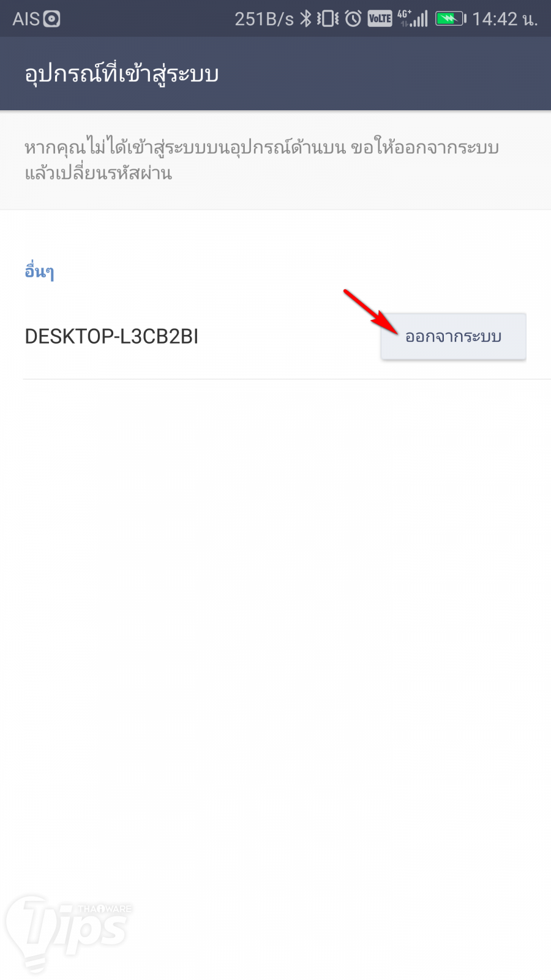Image resolution: width=551 pixels, height=980 pixels.
Task: Tap the 4G+ network label
Action: (x=404, y=15)
